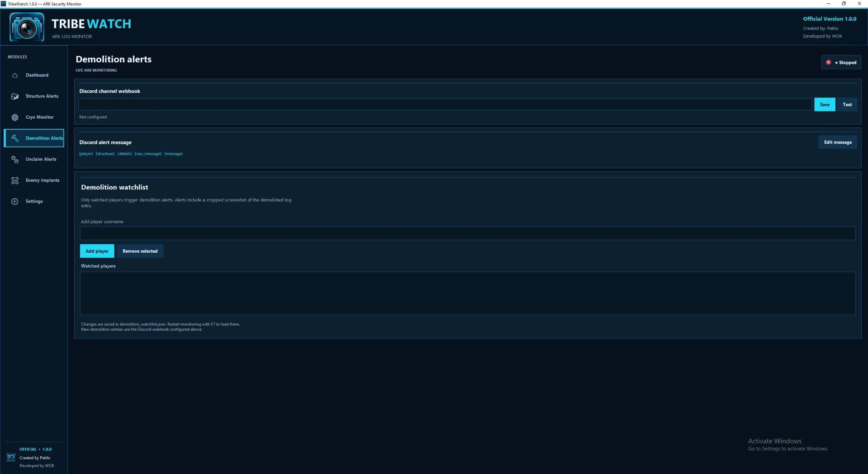This screenshot has width=868, height=474.
Task: Click the 'Demolition watchlist' heading
Action: pos(114,187)
